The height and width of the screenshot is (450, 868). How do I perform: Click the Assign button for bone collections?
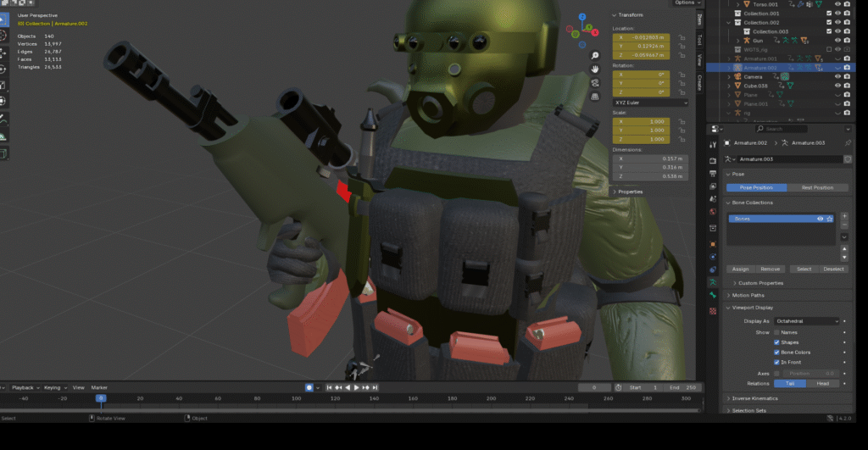coord(741,269)
